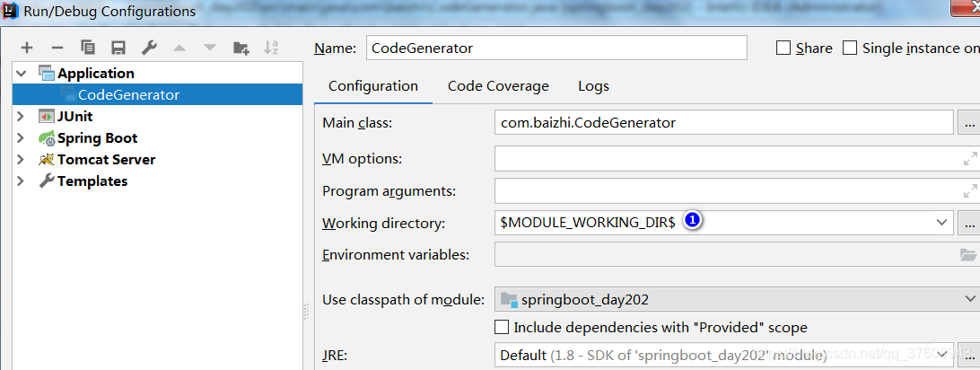Image resolution: width=980 pixels, height=370 pixels.
Task: Click the JUnit type icon
Action: (47, 116)
